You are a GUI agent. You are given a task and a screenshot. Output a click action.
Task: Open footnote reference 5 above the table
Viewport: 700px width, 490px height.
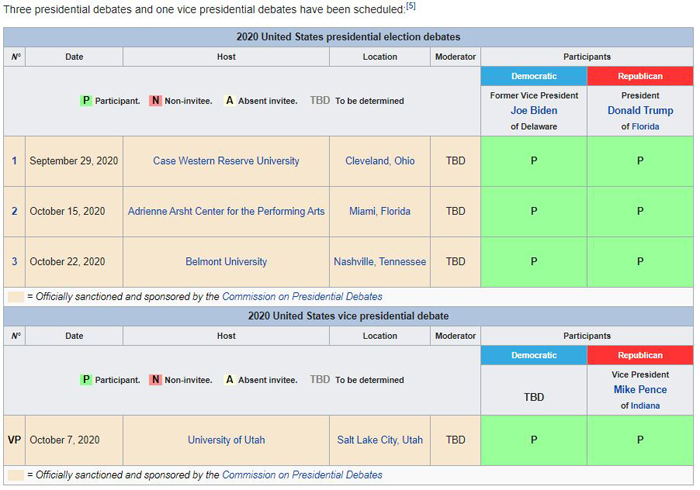(411, 6)
